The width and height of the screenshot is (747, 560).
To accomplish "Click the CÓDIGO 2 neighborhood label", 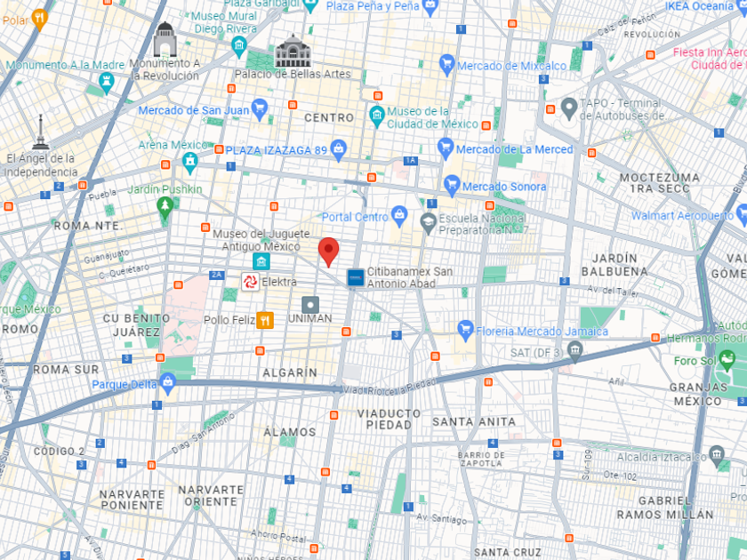I will [59, 451].
